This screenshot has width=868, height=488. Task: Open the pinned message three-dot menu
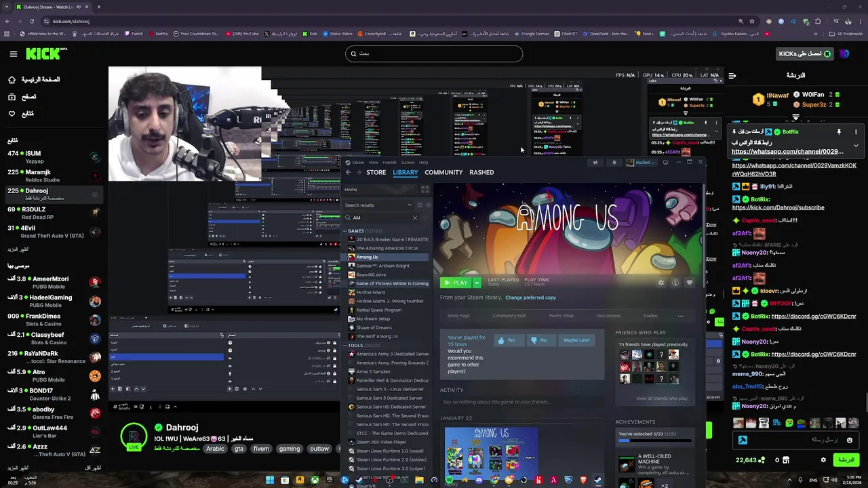coord(856,132)
